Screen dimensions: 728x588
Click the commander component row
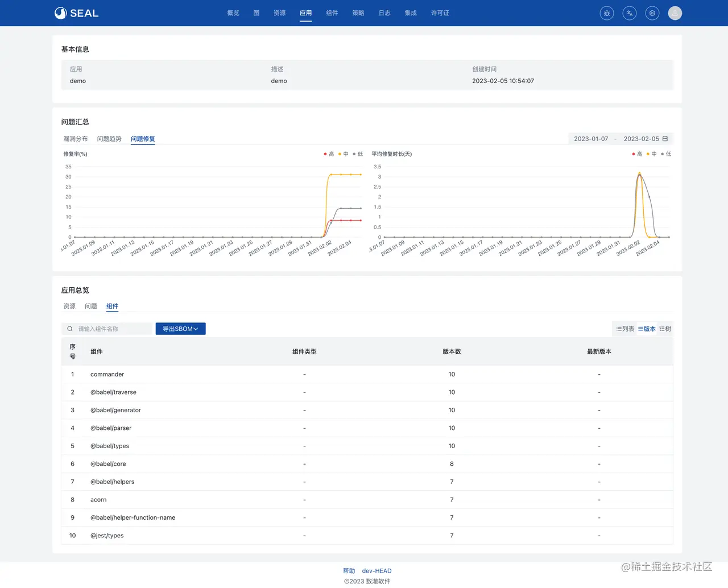367,374
